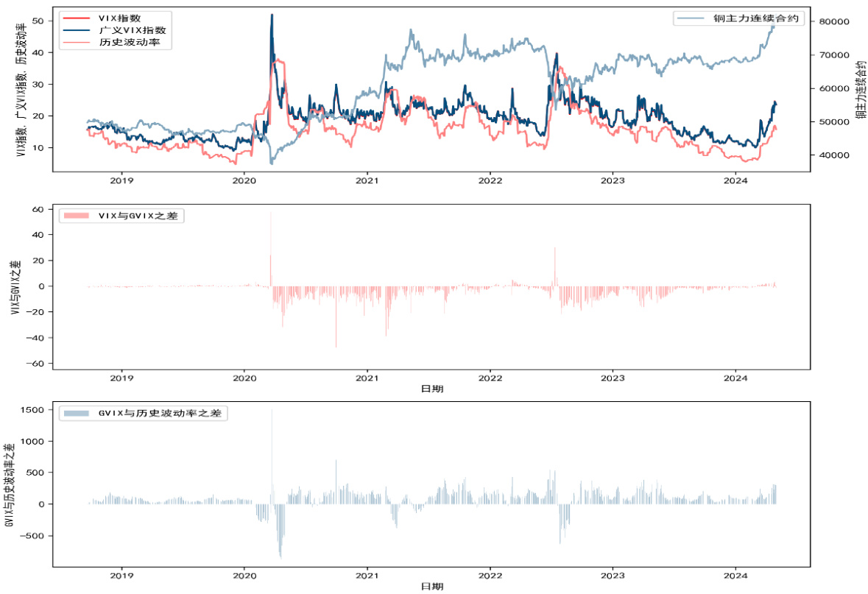Screen dimensions: 868x594
Task: Click the 2024 tick on the bottom chart
Action: (x=736, y=576)
